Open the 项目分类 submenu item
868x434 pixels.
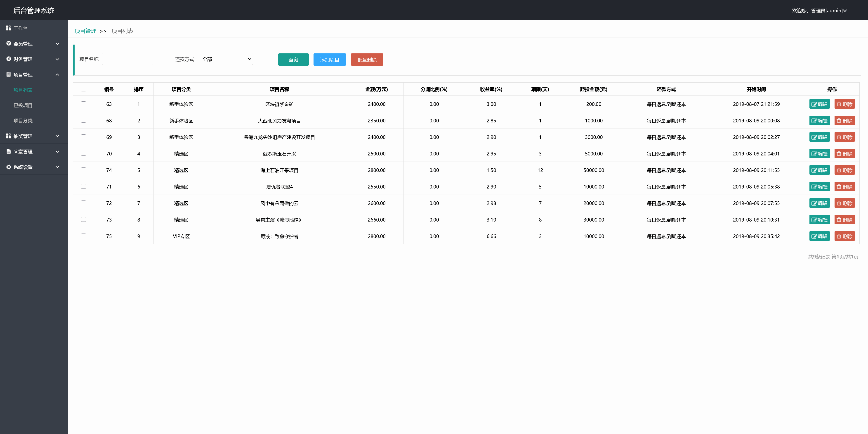pyautogui.click(x=23, y=120)
